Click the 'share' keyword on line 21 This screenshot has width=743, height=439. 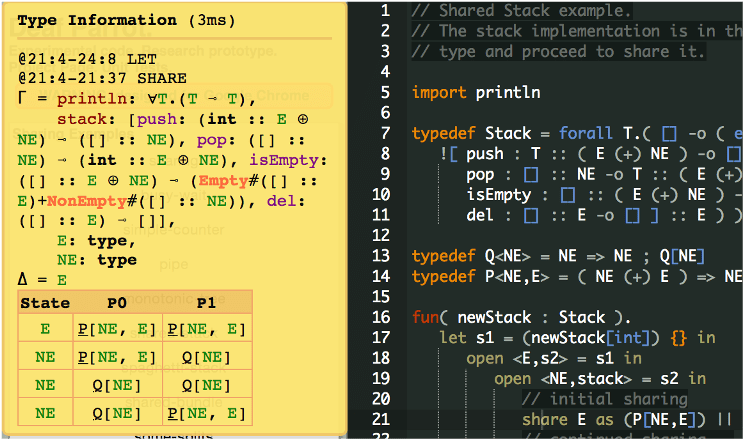coord(545,419)
